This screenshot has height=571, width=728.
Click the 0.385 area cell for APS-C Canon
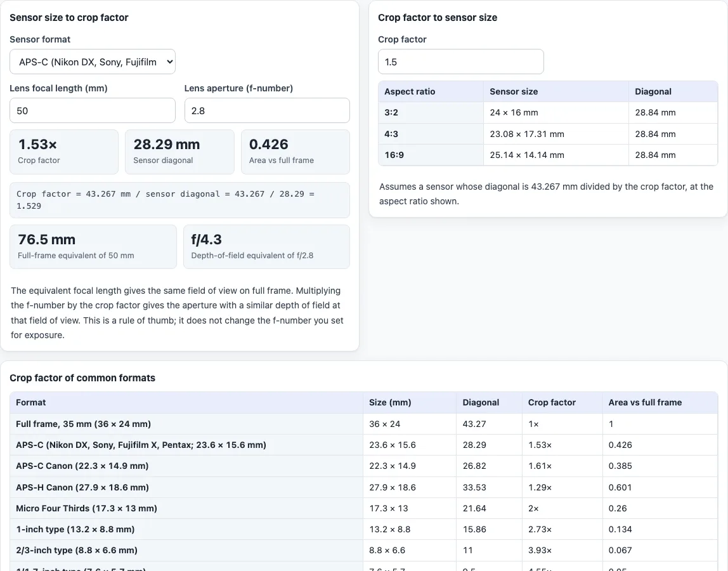(660, 466)
